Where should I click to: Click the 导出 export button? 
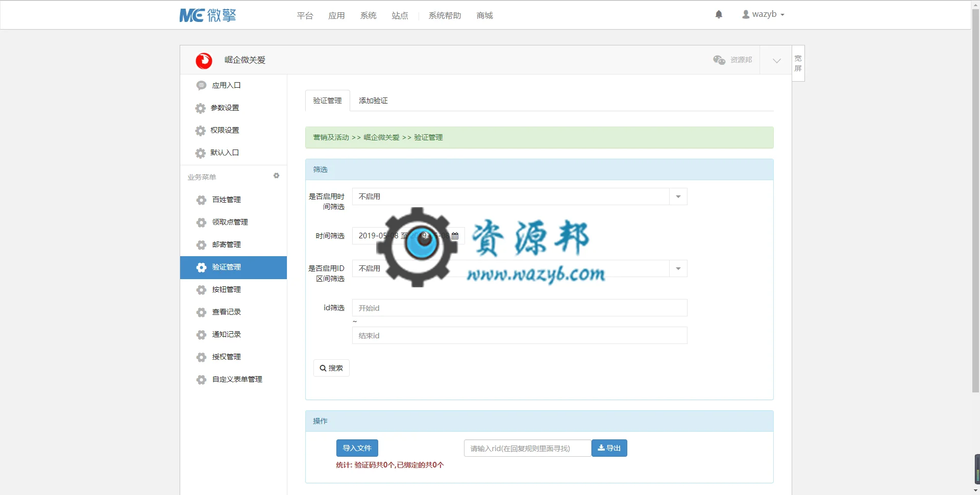point(609,448)
